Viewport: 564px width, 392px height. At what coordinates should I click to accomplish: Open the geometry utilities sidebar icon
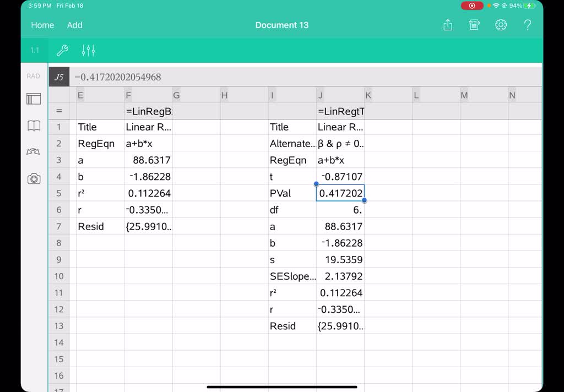(x=34, y=152)
